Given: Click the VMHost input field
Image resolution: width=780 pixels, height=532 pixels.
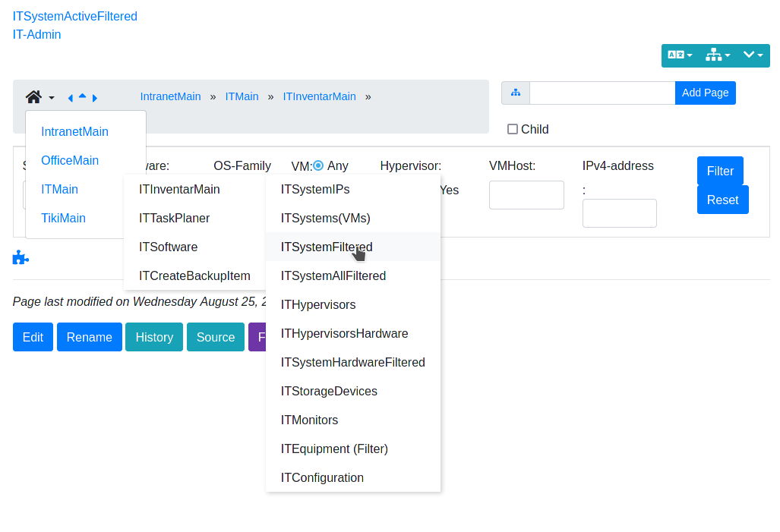Looking at the screenshot, I should [526, 195].
